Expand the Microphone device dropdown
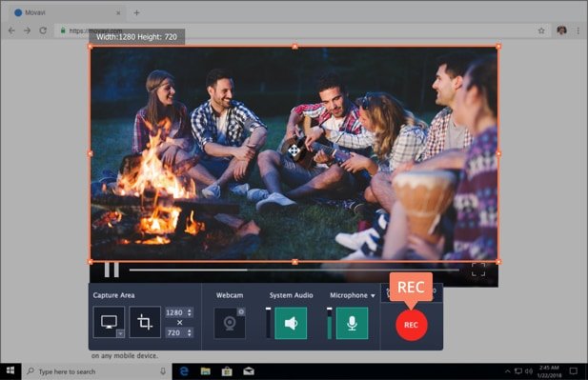The height and width of the screenshot is (380, 588). [x=373, y=295]
